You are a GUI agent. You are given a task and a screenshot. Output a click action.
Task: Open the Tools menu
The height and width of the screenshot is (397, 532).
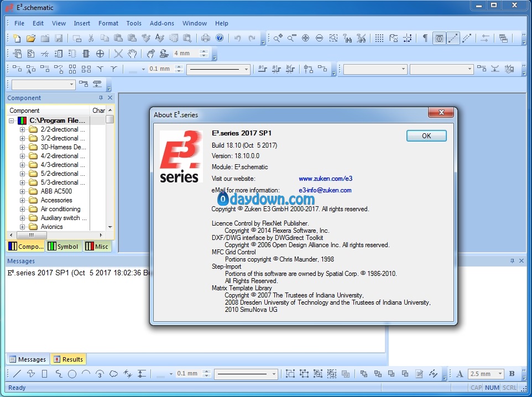point(134,23)
